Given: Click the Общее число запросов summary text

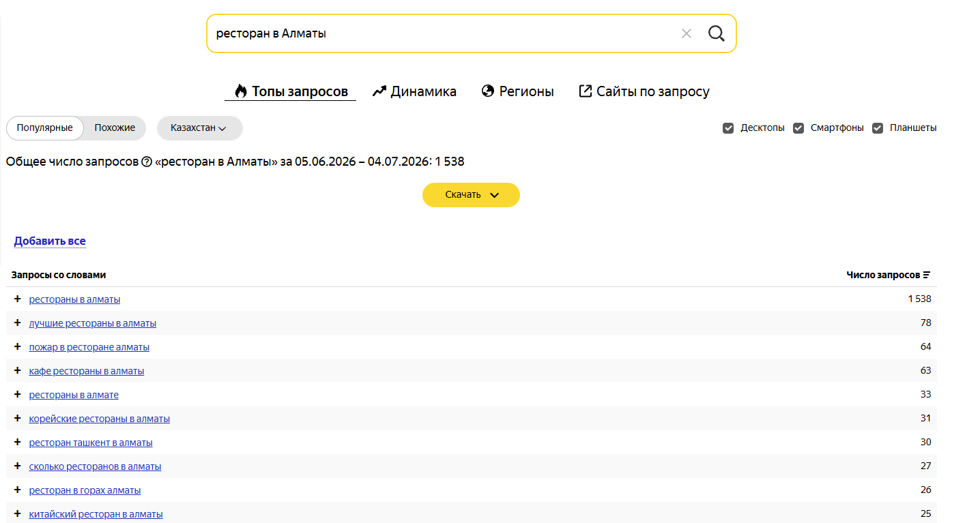Looking at the screenshot, I should point(235,162).
